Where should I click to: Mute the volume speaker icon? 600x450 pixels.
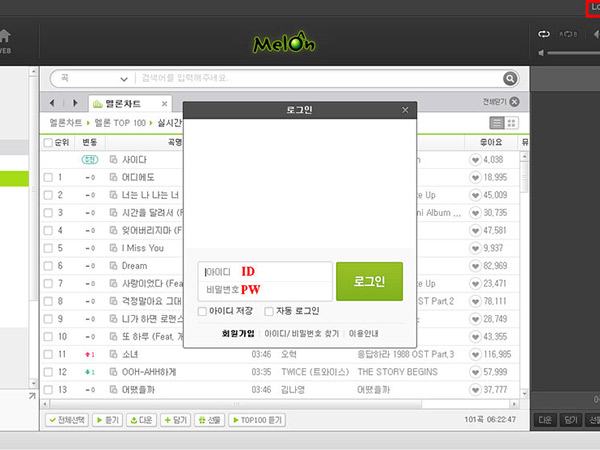[x=541, y=53]
